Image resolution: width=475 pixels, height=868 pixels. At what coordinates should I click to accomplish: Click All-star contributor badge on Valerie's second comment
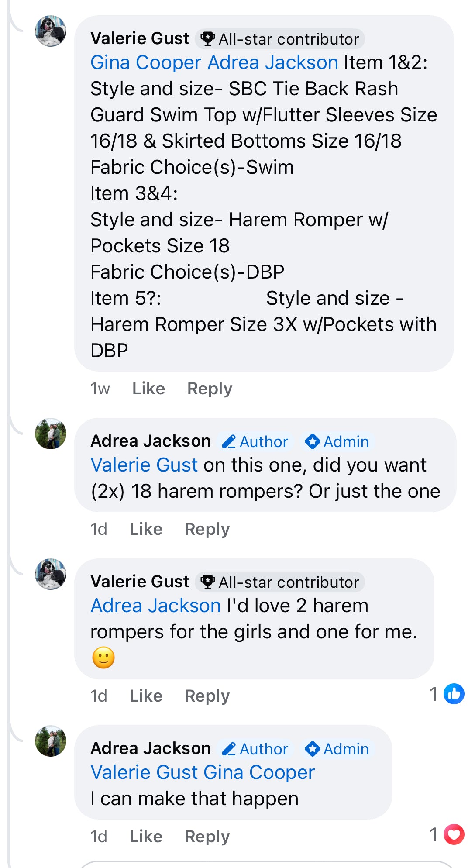[280, 582]
